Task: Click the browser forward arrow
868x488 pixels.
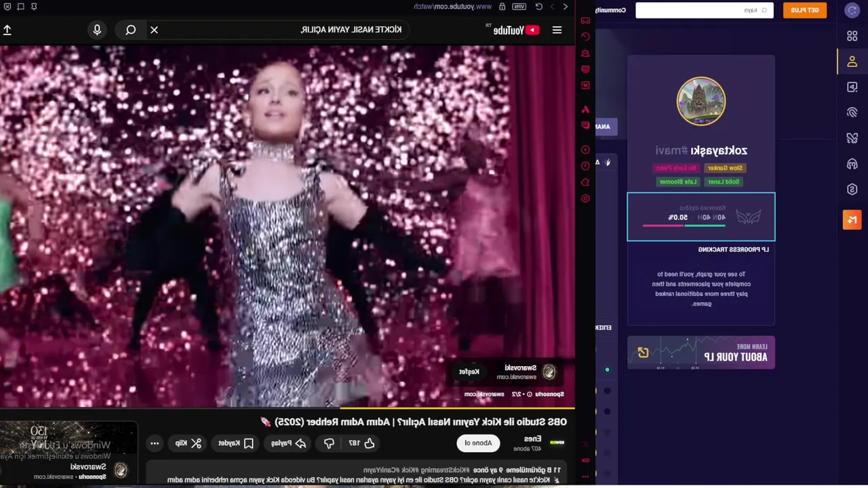Action: [x=553, y=7]
